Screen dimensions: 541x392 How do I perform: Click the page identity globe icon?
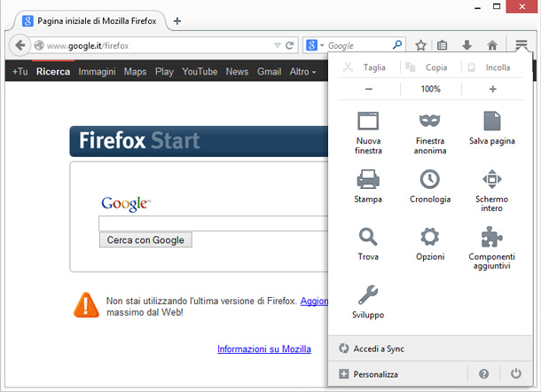pos(39,45)
